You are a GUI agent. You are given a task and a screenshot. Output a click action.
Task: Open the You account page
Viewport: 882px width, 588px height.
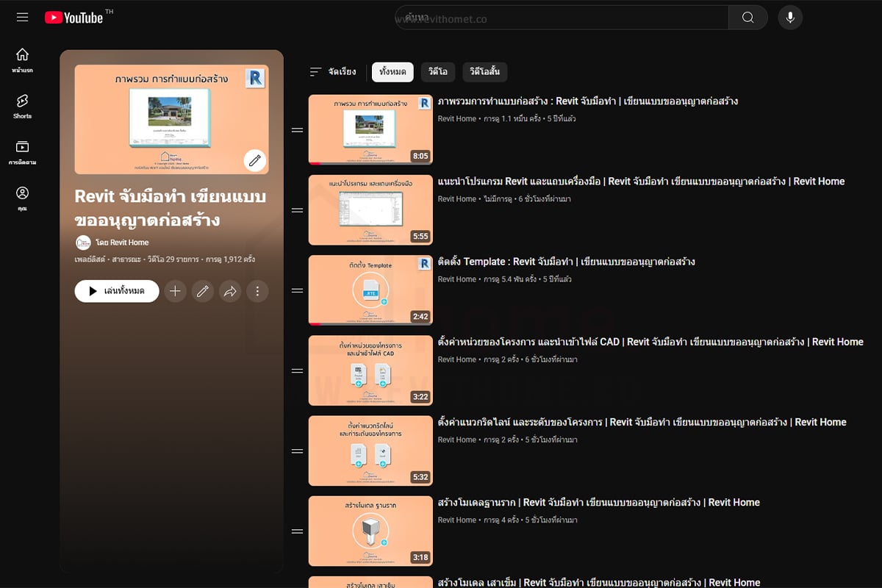coord(22,198)
